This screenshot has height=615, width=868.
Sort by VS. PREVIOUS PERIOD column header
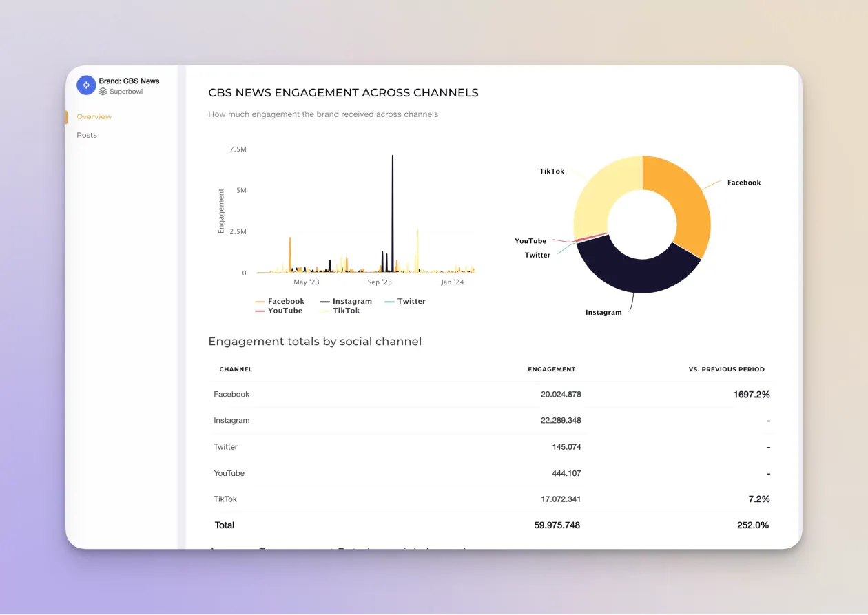tap(727, 369)
